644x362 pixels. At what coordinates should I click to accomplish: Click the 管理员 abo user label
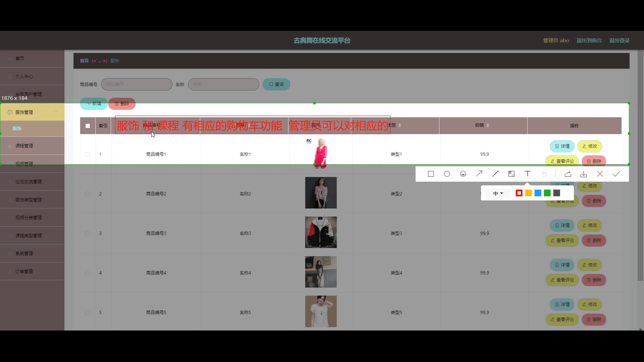(x=556, y=40)
